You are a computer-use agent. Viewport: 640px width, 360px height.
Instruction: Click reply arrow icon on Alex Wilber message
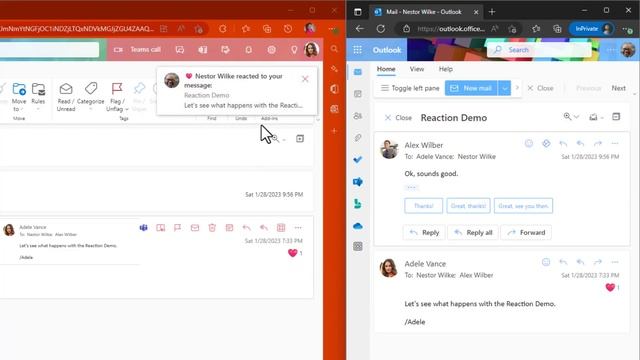pyautogui.click(x=563, y=143)
